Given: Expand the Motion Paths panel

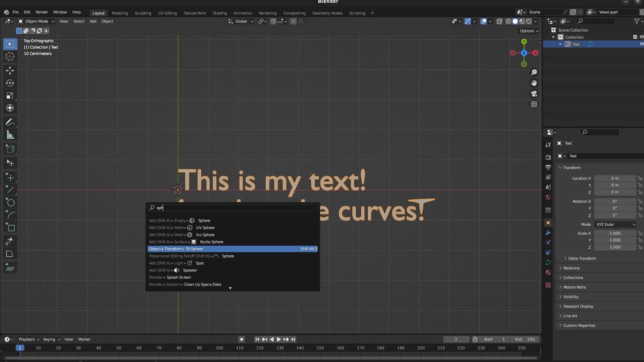Looking at the screenshot, I should point(574,287).
